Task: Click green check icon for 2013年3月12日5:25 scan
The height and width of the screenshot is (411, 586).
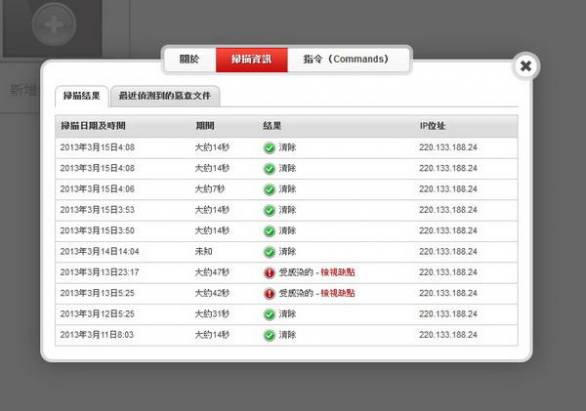Action: 269,314
